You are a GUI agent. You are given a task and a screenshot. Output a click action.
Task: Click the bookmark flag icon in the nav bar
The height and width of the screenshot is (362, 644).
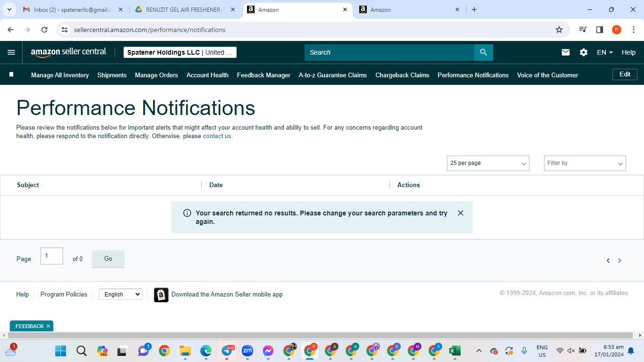[11, 74]
